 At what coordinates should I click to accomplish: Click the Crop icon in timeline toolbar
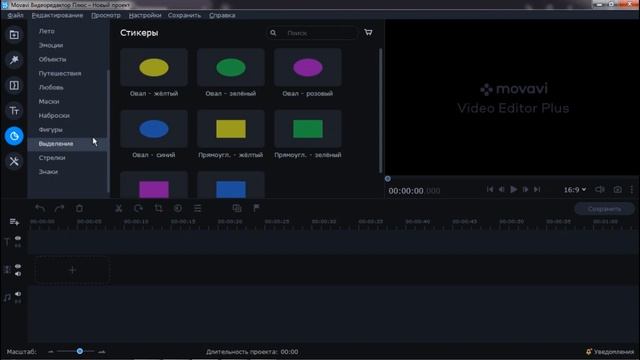point(158,209)
